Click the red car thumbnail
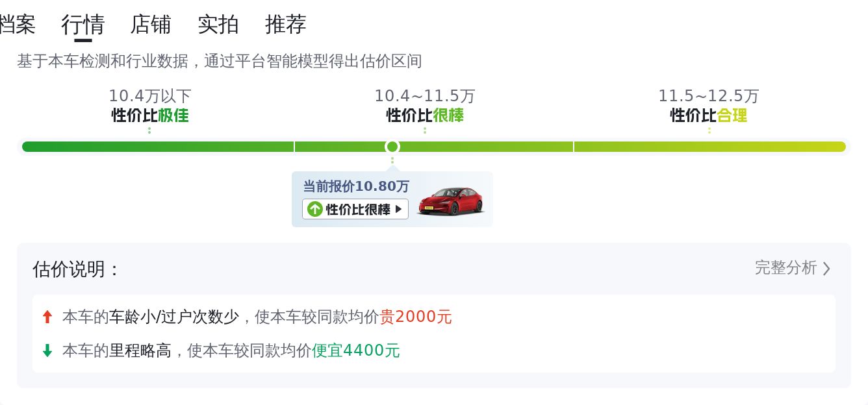Screen dimensions: 868x405 point(451,201)
